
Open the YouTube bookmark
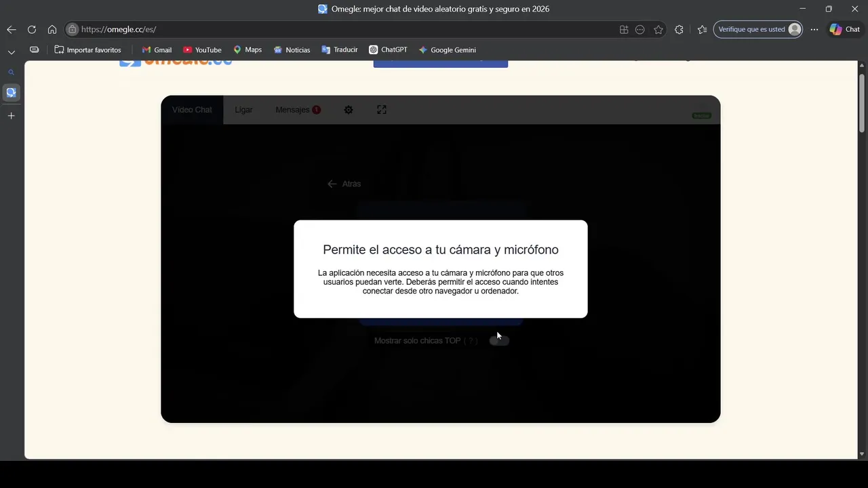tap(202, 49)
